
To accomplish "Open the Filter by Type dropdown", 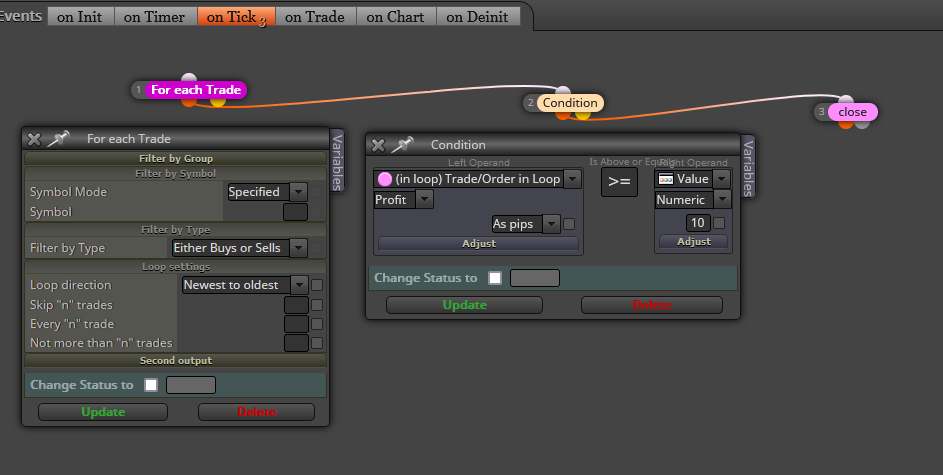I will (x=239, y=248).
